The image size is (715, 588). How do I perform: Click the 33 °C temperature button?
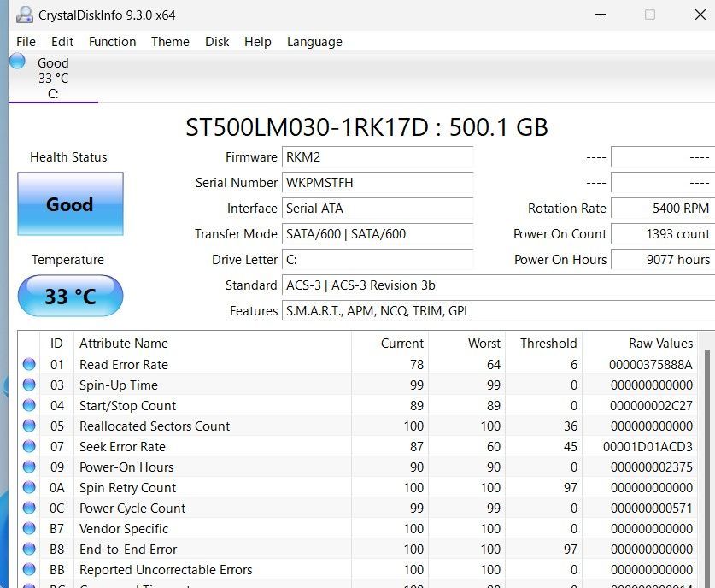tap(70, 296)
